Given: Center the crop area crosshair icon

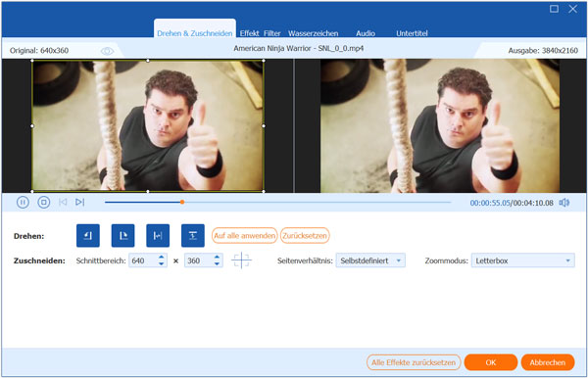Looking at the screenshot, I should [x=241, y=260].
